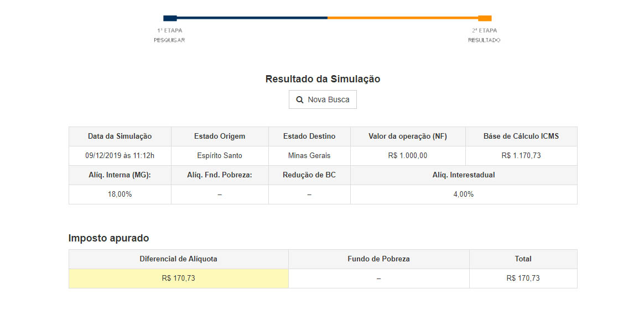Click the yellow highlighted Diferencial de Alíquota value
Viewport: 644px width, 310px height.
[x=178, y=279]
